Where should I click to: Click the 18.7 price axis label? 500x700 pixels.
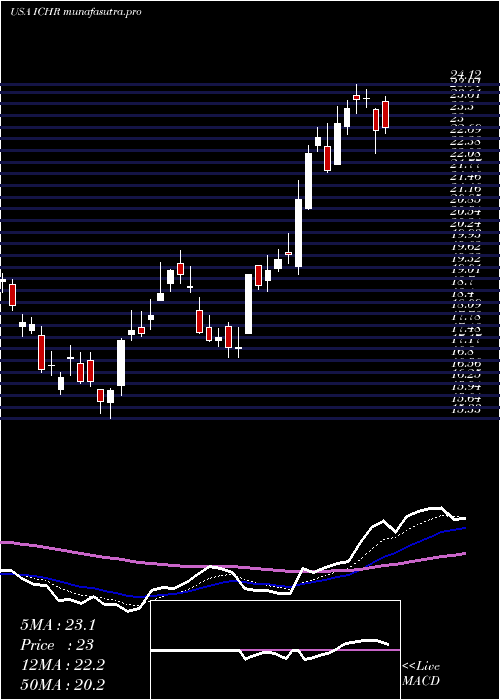pos(465,282)
